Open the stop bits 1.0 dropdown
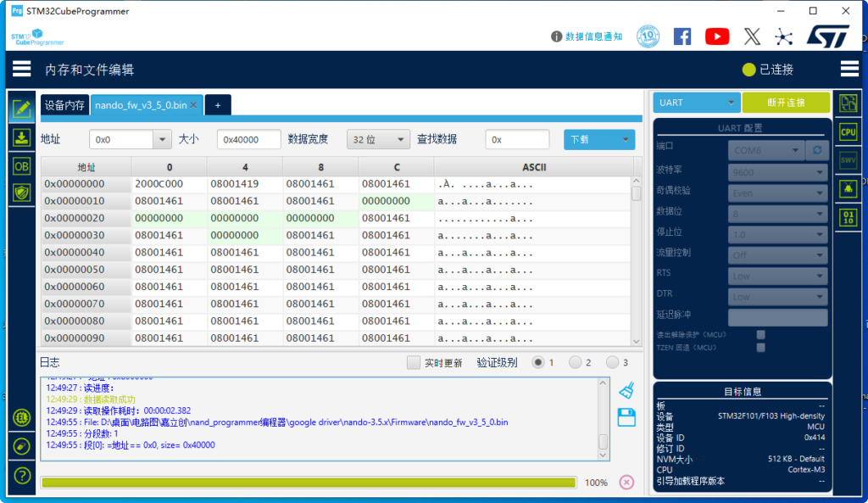This screenshot has height=503, width=868. click(778, 234)
